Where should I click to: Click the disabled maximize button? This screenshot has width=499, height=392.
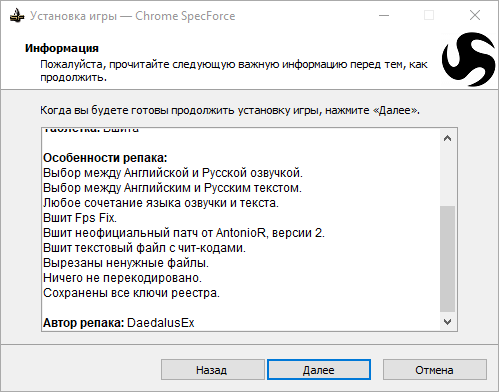(x=429, y=15)
